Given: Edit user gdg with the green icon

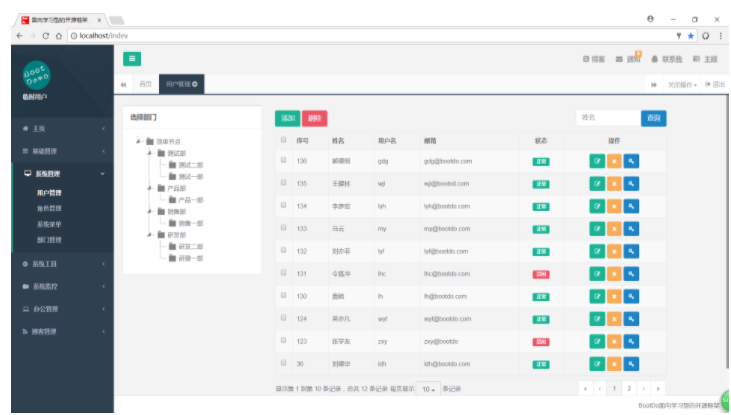Looking at the screenshot, I should click(597, 161).
